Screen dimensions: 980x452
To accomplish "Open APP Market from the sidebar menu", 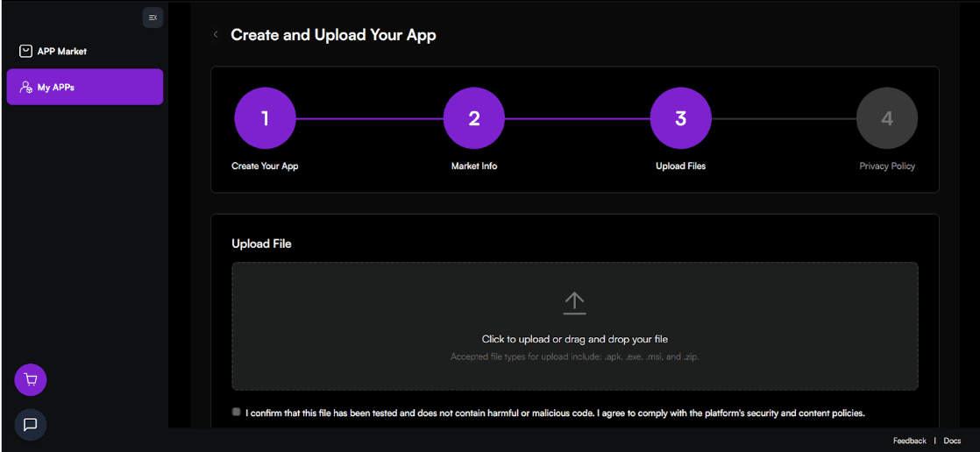I will coord(61,51).
